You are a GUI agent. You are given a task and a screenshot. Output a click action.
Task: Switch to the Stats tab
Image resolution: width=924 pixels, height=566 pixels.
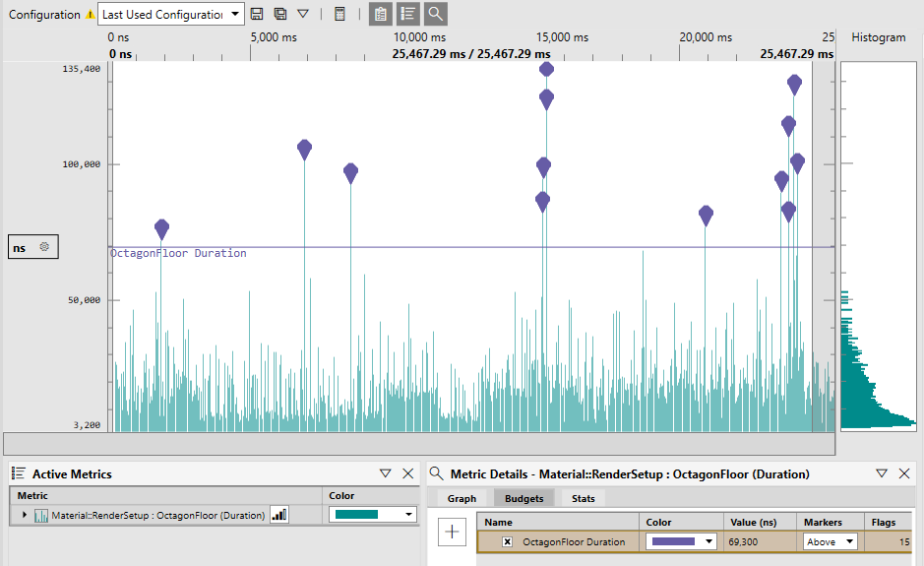pyautogui.click(x=584, y=499)
